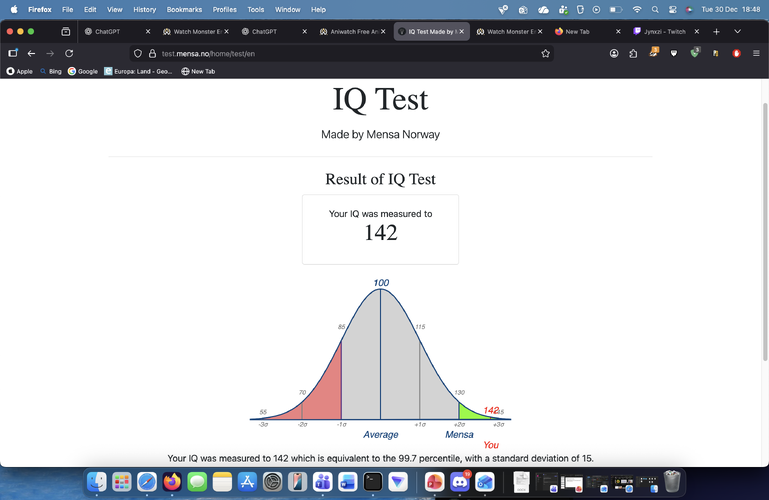Open Terminal from the dock
Screen dimensions: 769x500
pyautogui.click(x=373, y=482)
